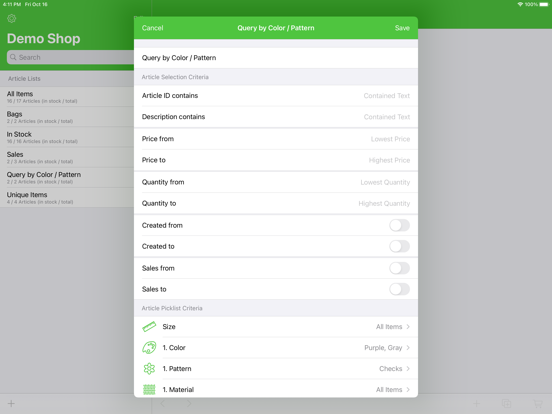The image size is (552, 414).
Task: Tap the dimmed plus icon beside the duplicate icon
Action: click(476, 403)
